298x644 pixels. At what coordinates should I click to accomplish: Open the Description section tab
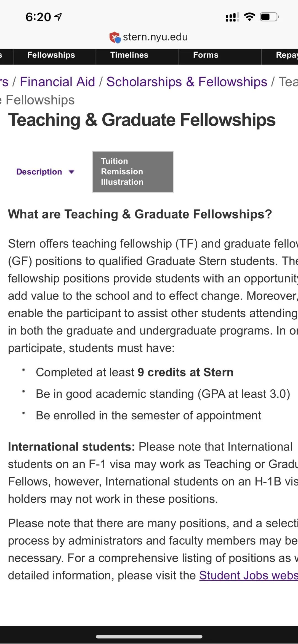(x=39, y=172)
